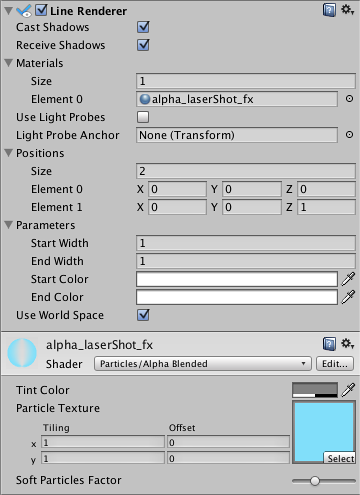Screen dimensions: 360x495
Task: Use the Start Color eyedropper
Action: [348, 279]
